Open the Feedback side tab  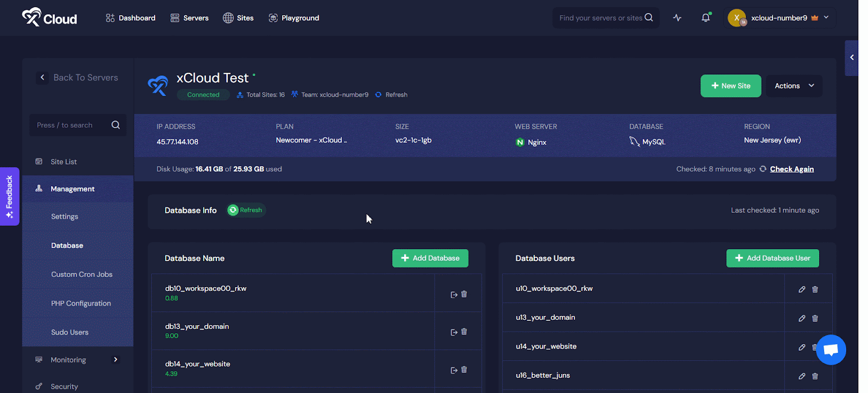click(x=9, y=196)
